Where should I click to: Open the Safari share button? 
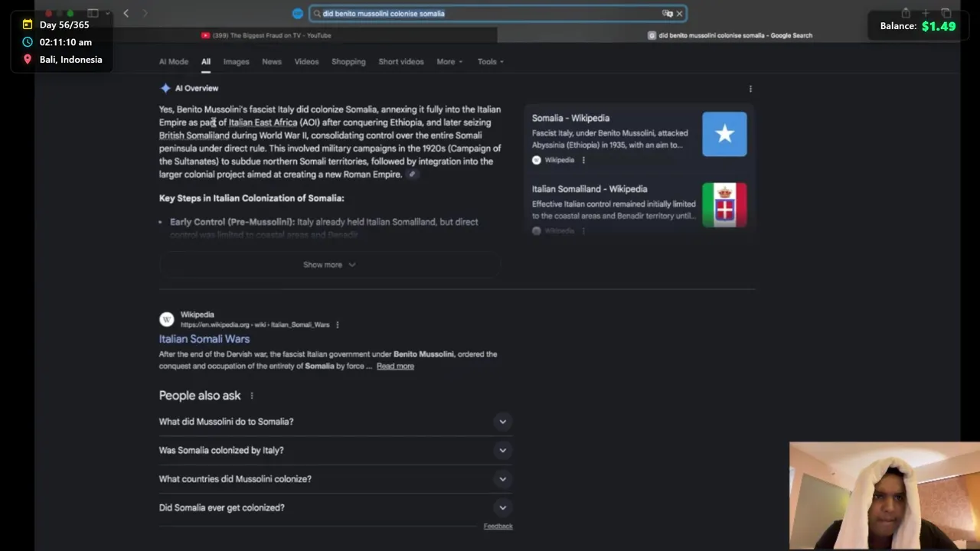tap(906, 13)
